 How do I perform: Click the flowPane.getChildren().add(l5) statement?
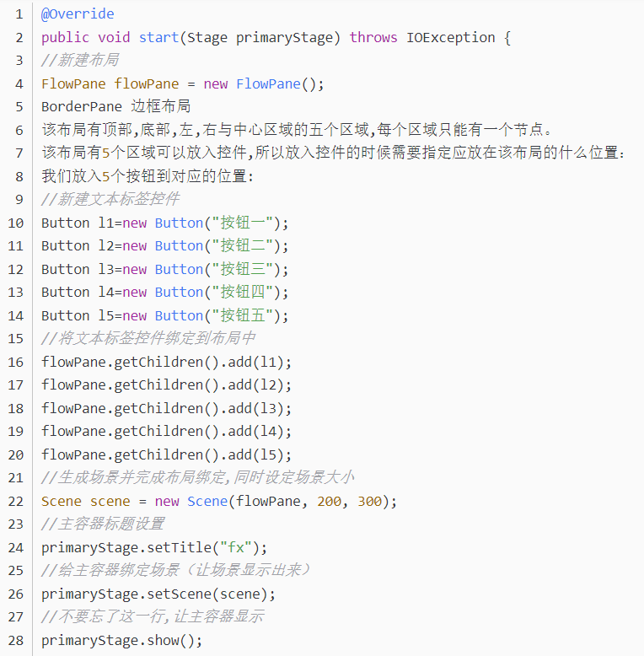pos(166,454)
